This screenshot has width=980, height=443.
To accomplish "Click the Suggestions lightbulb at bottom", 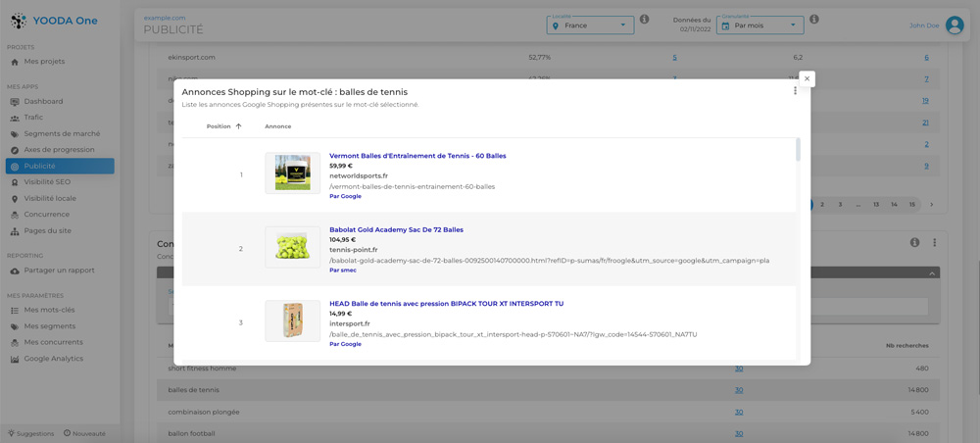I will coord(12,433).
